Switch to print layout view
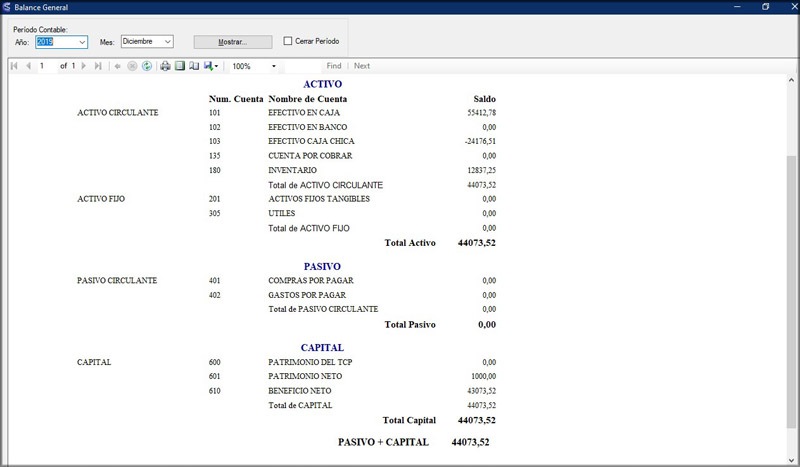Viewport: 800px width, 467px height. click(x=180, y=66)
